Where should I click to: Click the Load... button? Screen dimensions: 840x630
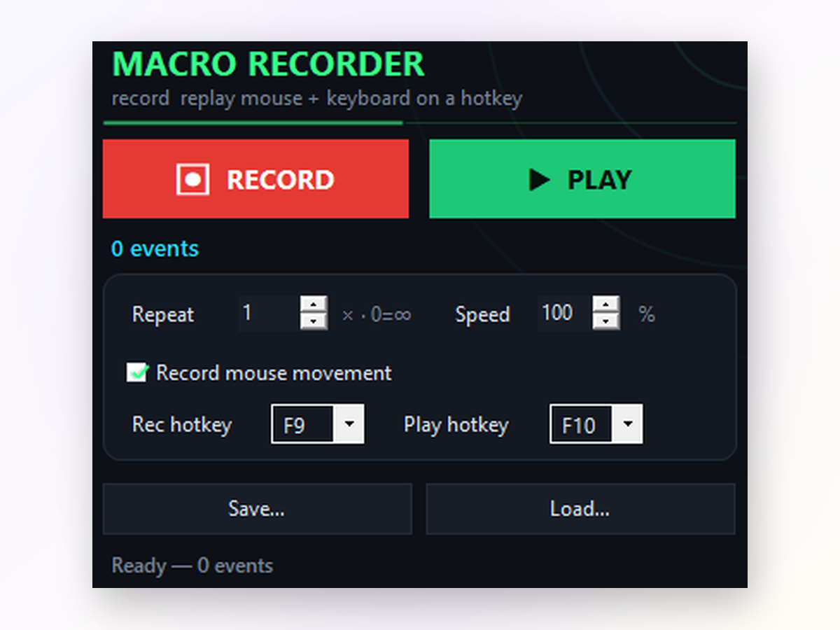tap(580, 509)
